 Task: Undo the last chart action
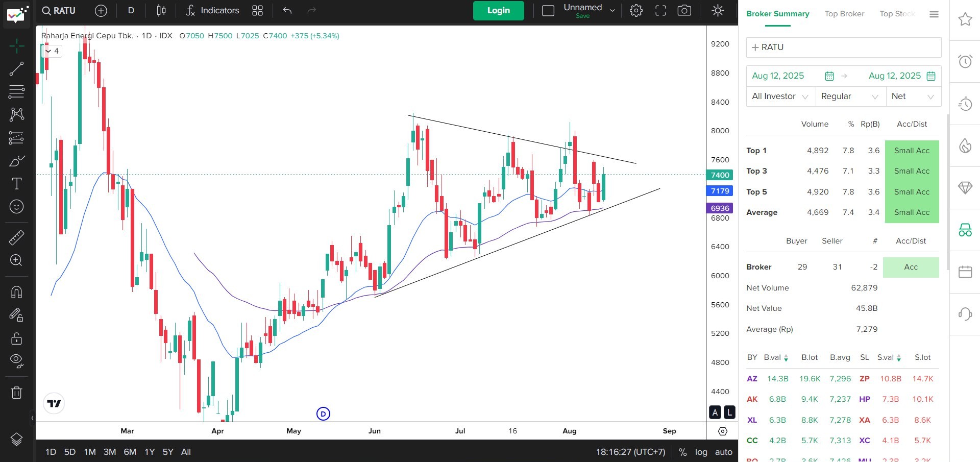point(287,11)
